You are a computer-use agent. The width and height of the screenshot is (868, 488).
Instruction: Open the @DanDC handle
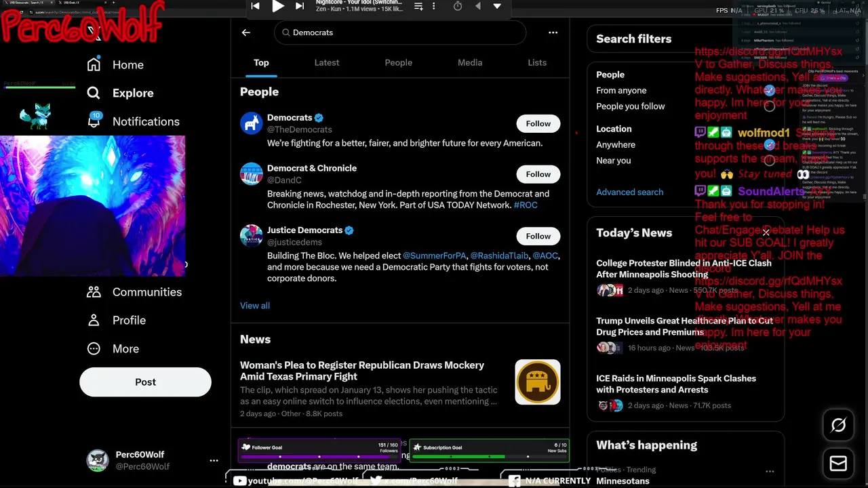pyautogui.click(x=284, y=180)
